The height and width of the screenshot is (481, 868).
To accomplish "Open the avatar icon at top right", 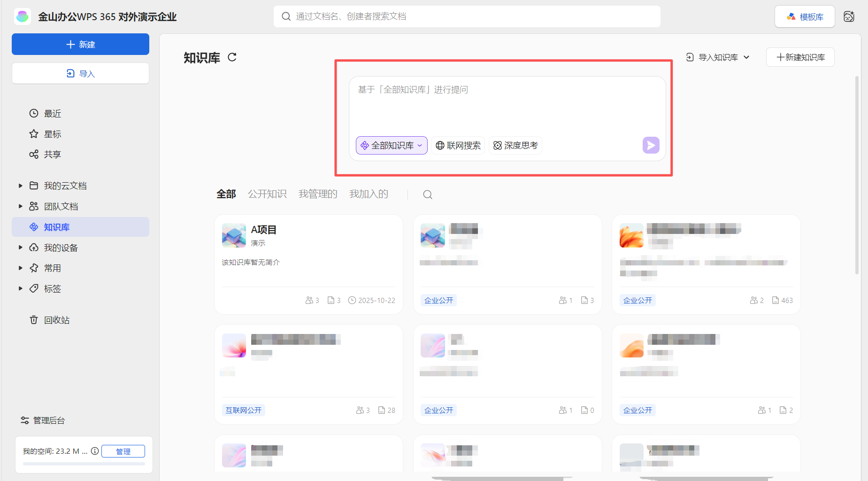I will (849, 16).
